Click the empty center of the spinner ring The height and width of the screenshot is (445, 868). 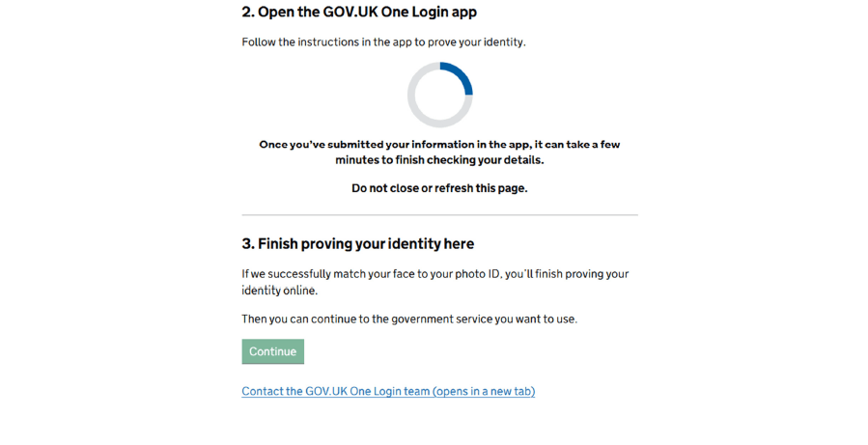439,95
